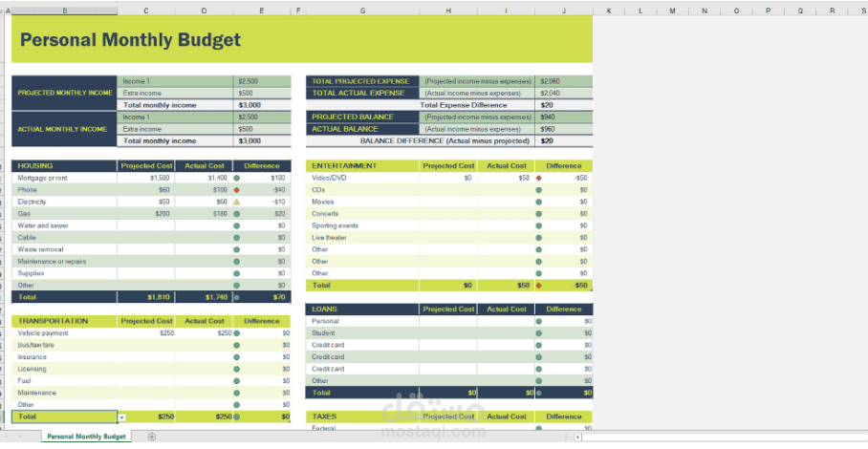Select the ACTUAL BALANCE cell
Image resolution: width=868 pixels, height=449 pixels.
click(x=362, y=129)
